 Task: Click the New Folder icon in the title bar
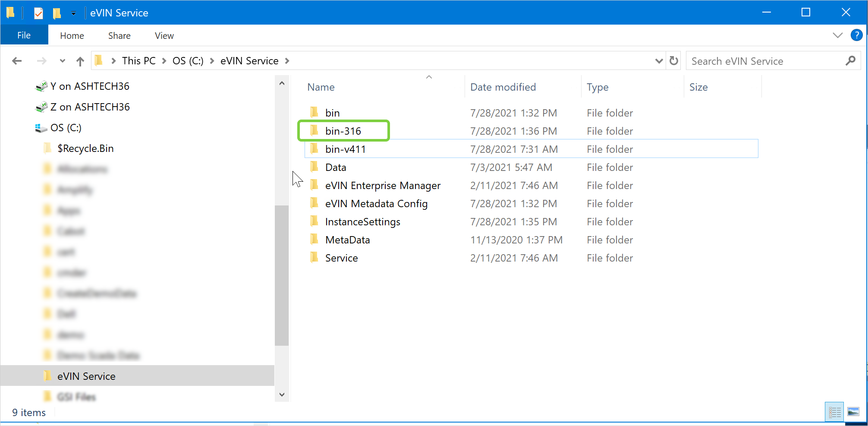pos(57,13)
